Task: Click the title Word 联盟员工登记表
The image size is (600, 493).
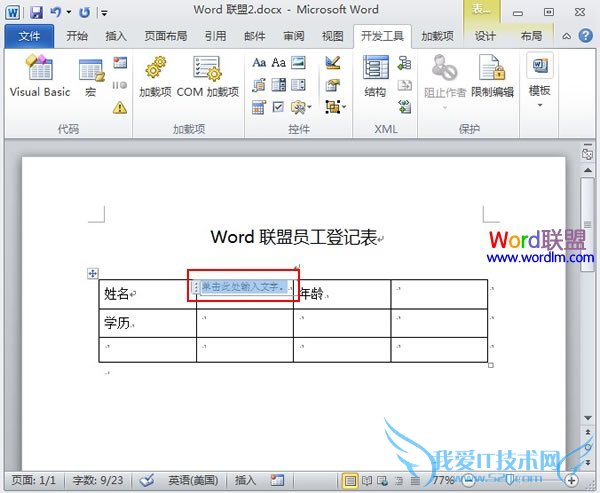Action: click(x=294, y=237)
